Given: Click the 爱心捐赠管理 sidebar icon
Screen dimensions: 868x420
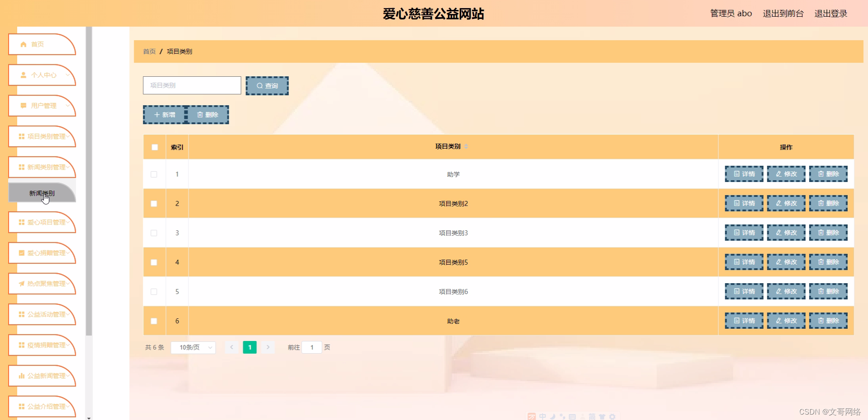Looking at the screenshot, I should (x=21, y=253).
